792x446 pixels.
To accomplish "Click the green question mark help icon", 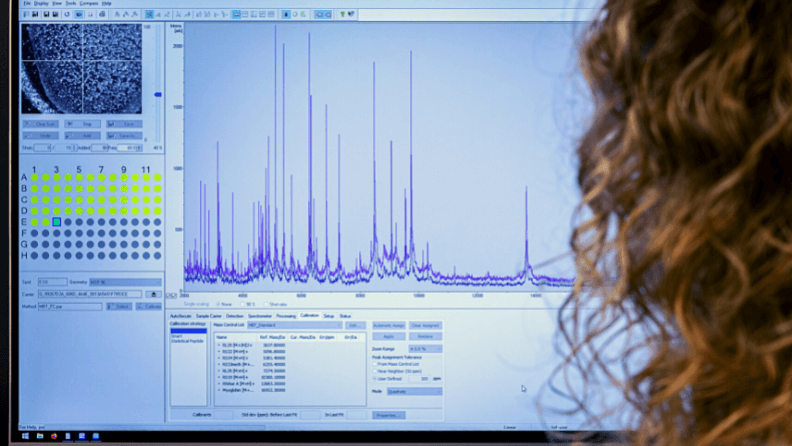I will pyautogui.click(x=342, y=15).
